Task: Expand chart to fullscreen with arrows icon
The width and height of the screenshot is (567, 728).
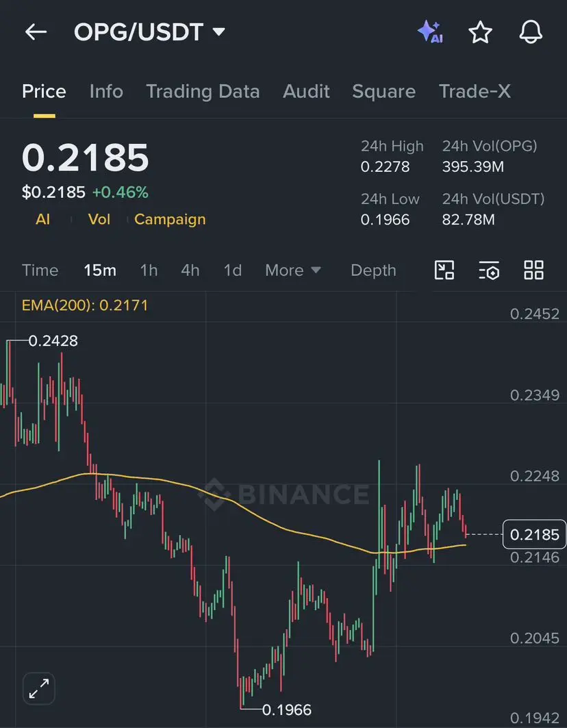Action: (x=39, y=688)
